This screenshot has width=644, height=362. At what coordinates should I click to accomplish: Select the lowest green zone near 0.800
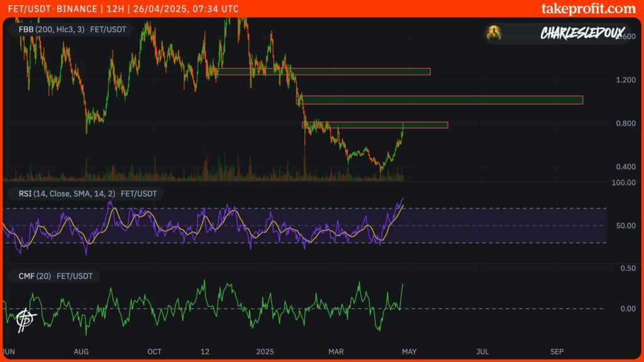coord(376,125)
